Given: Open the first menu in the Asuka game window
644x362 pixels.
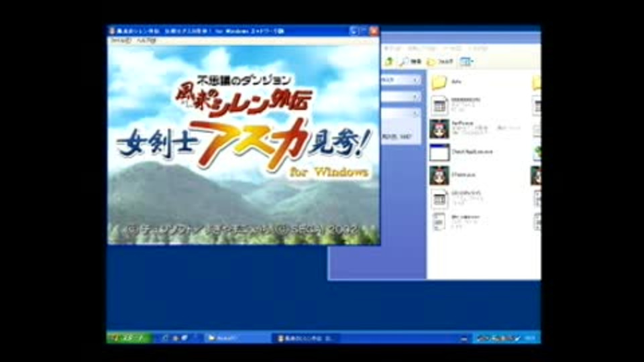Looking at the screenshot, I should (x=120, y=41).
